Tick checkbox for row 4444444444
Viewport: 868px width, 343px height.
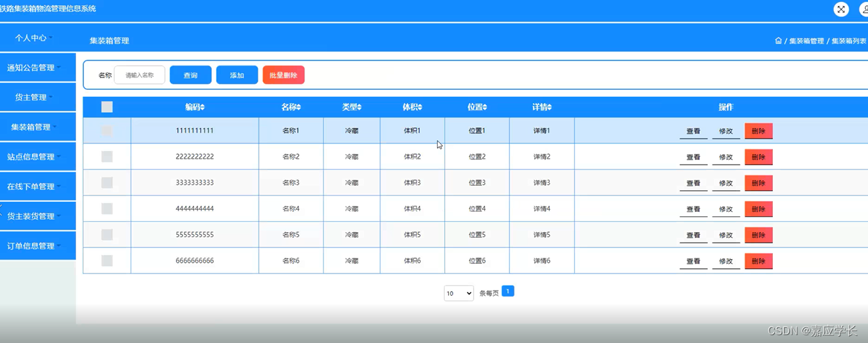click(x=107, y=209)
